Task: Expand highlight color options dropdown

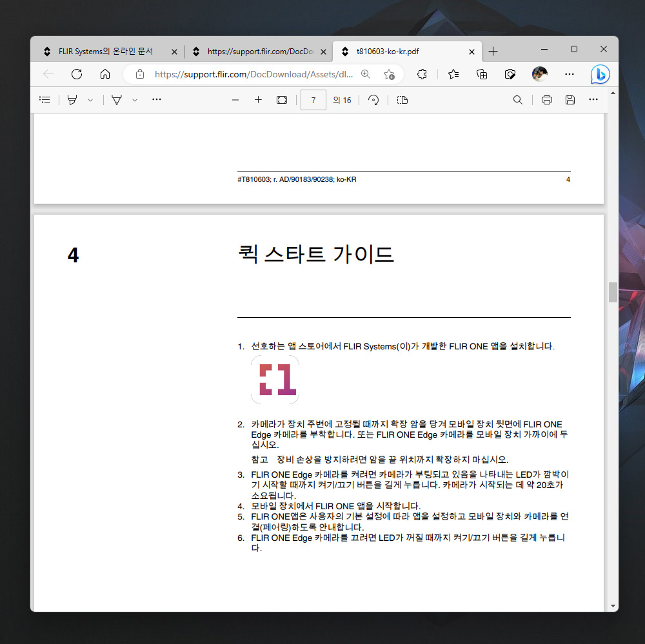Action: [x=90, y=100]
